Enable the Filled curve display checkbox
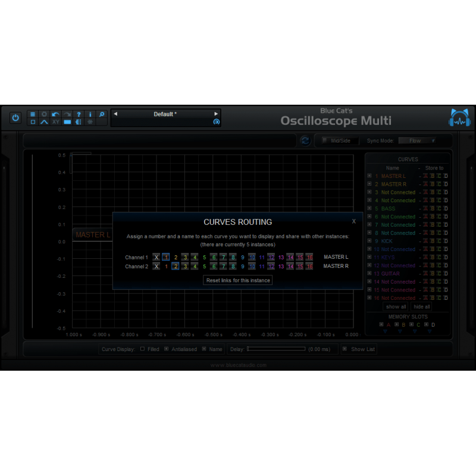This screenshot has height=476, width=476. tap(142, 349)
